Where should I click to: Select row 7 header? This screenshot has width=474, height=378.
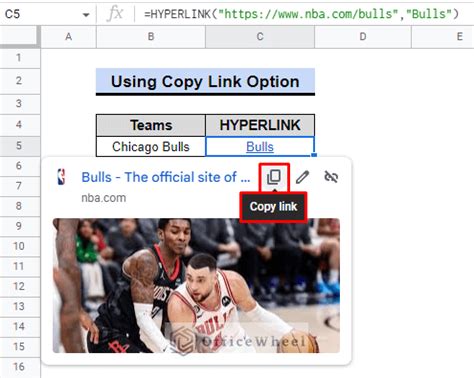click(19, 186)
